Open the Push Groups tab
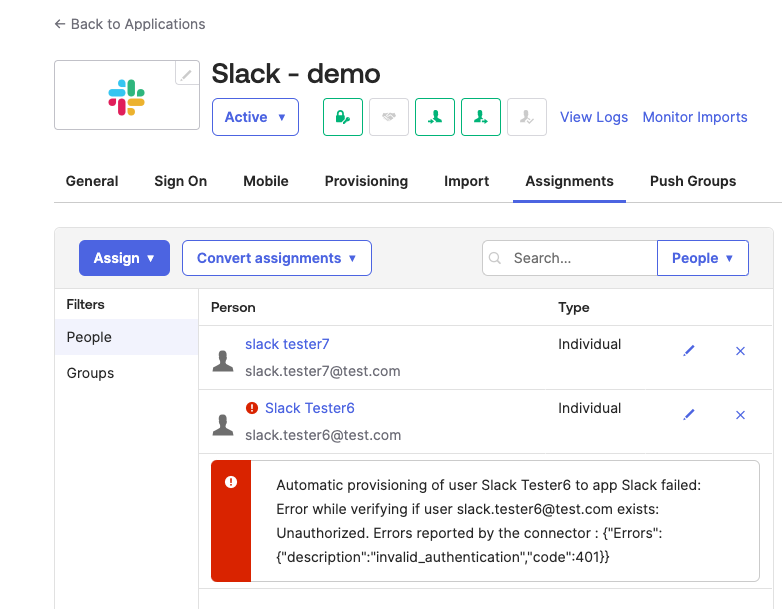Image resolution: width=782 pixels, height=609 pixels. (x=693, y=181)
